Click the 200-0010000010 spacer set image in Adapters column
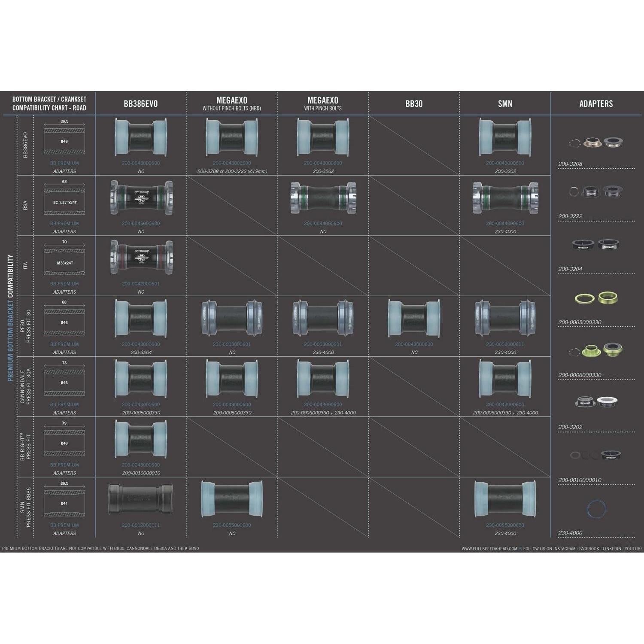Viewport: 644px width, 644px height. coord(596,455)
